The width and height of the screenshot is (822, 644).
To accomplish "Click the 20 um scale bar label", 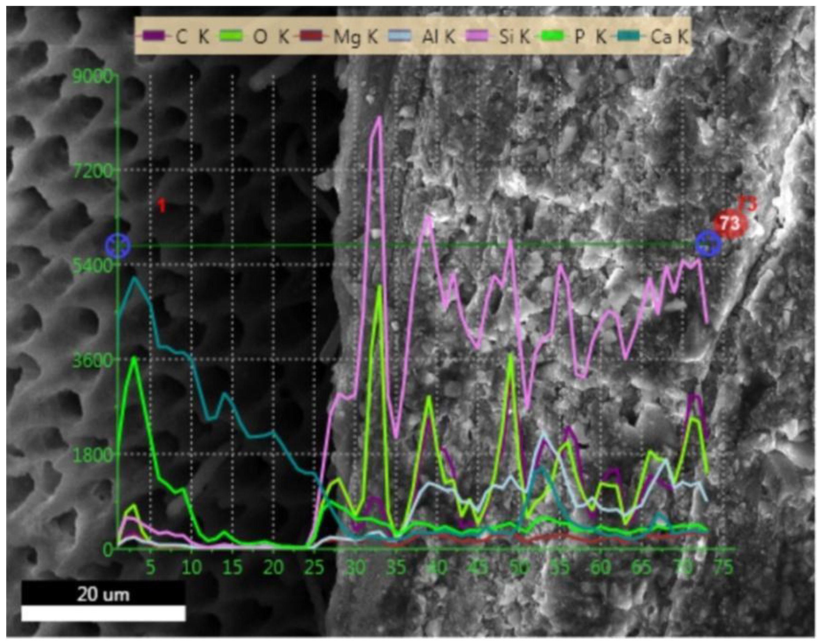I will 103,595.
